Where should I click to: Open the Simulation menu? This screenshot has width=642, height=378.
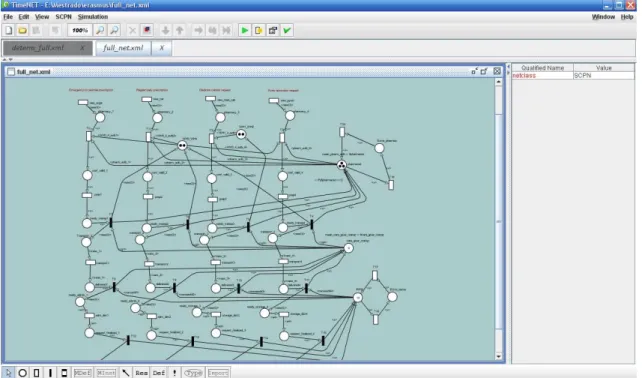[93, 17]
